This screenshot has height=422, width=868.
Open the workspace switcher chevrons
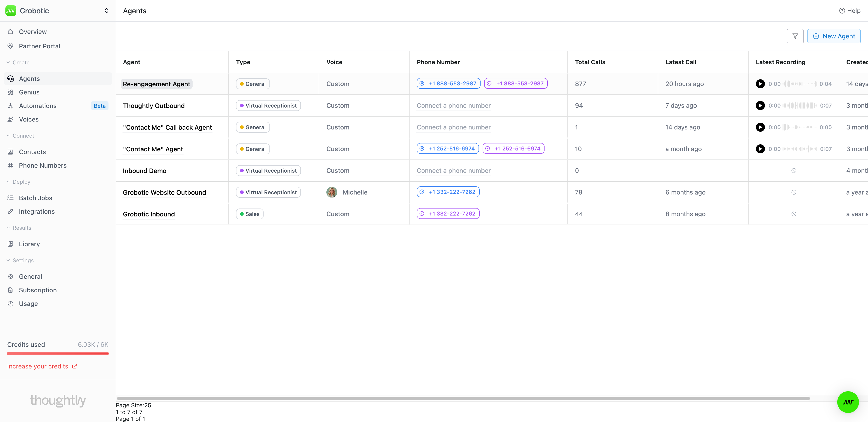(106, 11)
